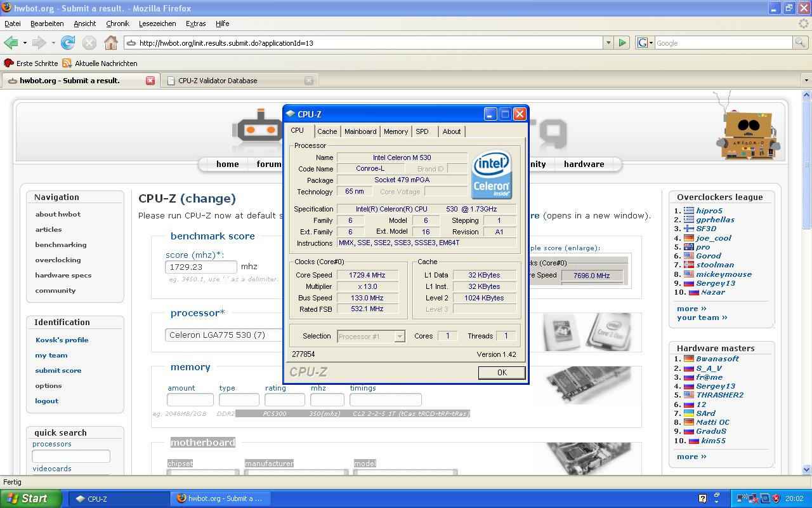Open Kovsk's profile link
The image size is (812, 508).
tap(62, 340)
